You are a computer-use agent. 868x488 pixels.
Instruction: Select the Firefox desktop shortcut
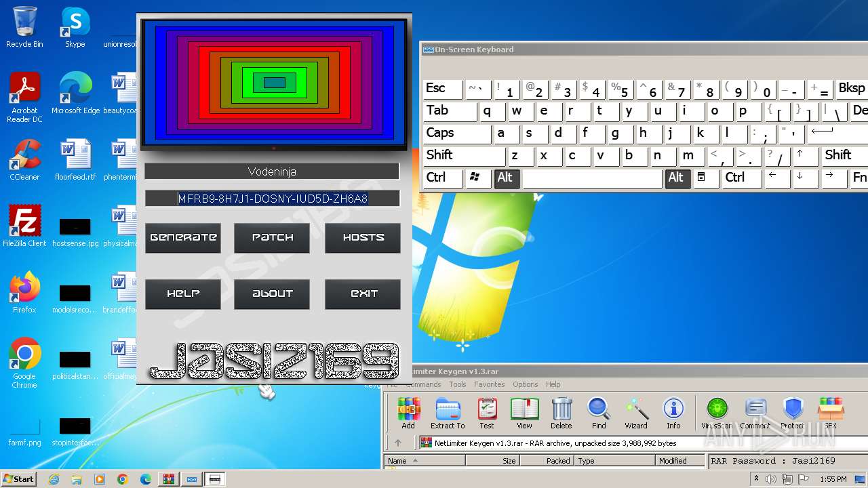[24, 293]
